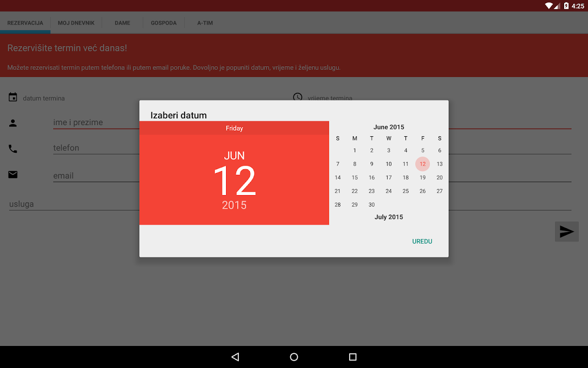Focus the email input field
Image resolution: width=588 pixels, height=368 pixels.
[312, 176]
